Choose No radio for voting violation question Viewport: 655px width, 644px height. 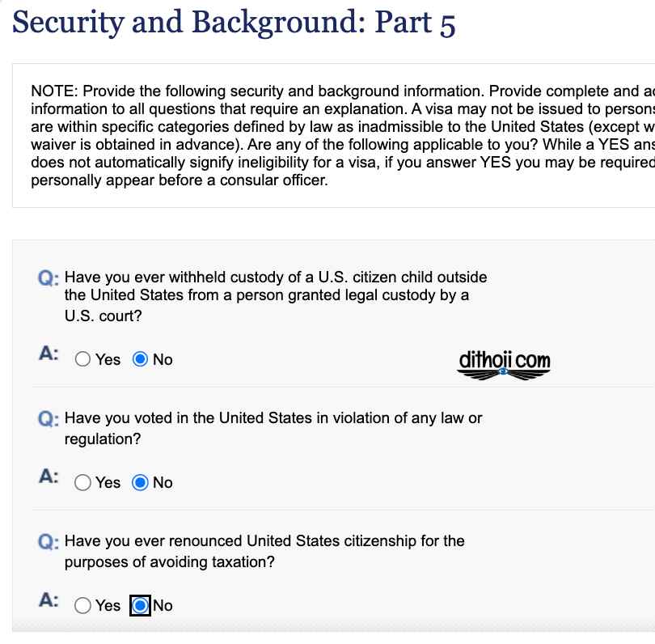140,482
